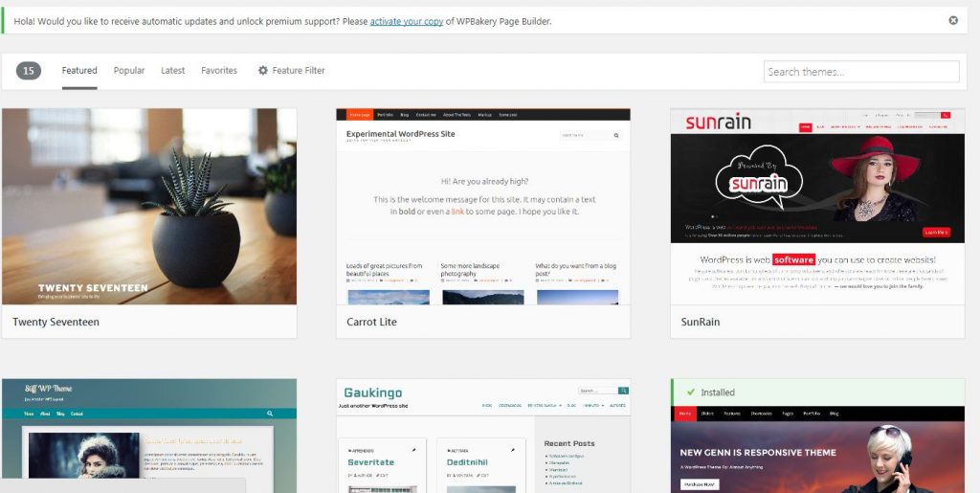
Task: Click the theme count badge showing 15
Action: 29,71
